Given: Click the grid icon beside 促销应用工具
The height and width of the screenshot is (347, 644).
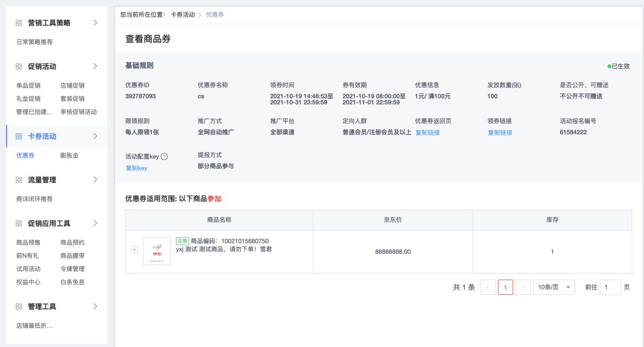Looking at the screenshot, I should (x=19, y=223).
